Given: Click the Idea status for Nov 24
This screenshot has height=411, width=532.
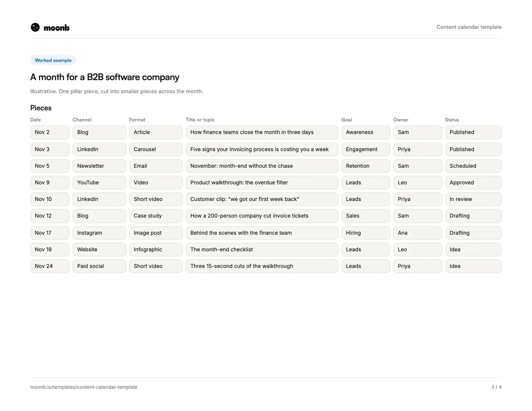Looking at the screenshot, I should (473, 266).
